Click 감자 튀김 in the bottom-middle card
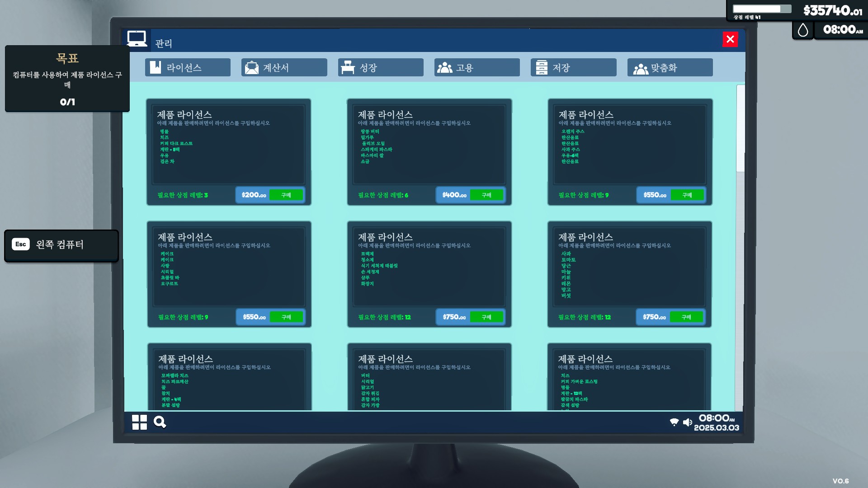The width and height of the screenshot is (868, 488). (370, 394)
